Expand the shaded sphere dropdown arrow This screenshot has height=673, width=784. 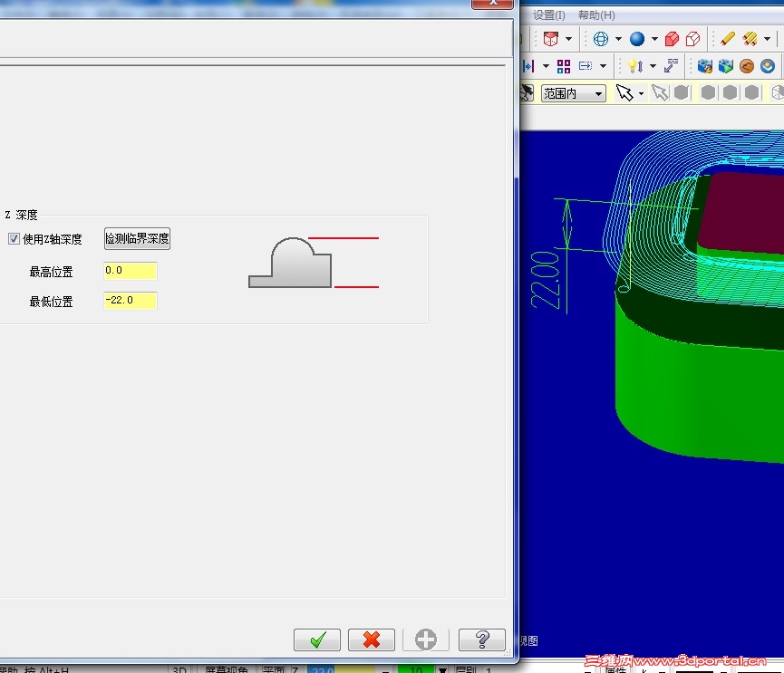654,39
